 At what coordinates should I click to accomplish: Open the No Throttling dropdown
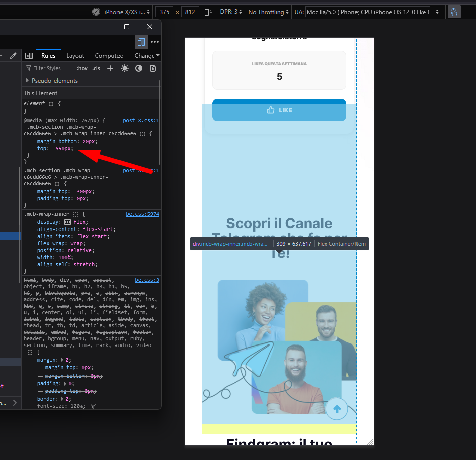268,12
